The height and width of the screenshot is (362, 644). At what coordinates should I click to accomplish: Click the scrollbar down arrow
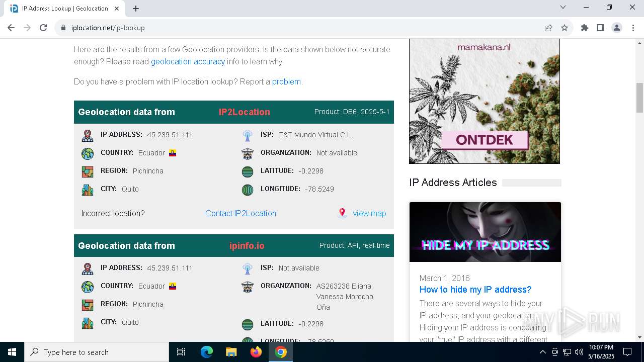(x=639, y=337)
